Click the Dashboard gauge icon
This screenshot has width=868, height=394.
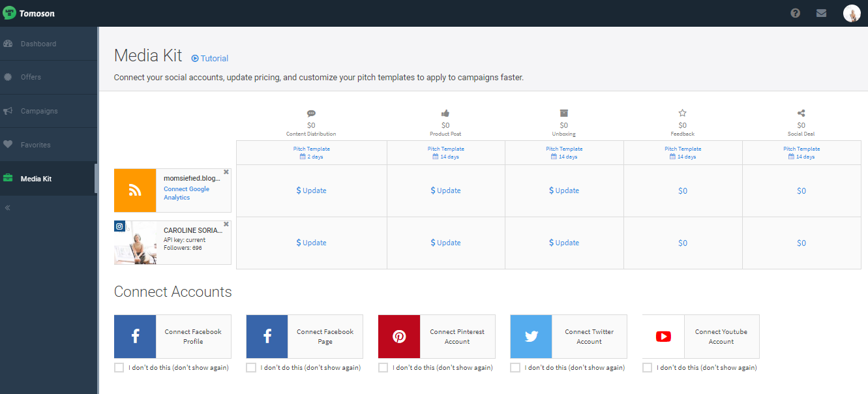[x=8, y=44]
